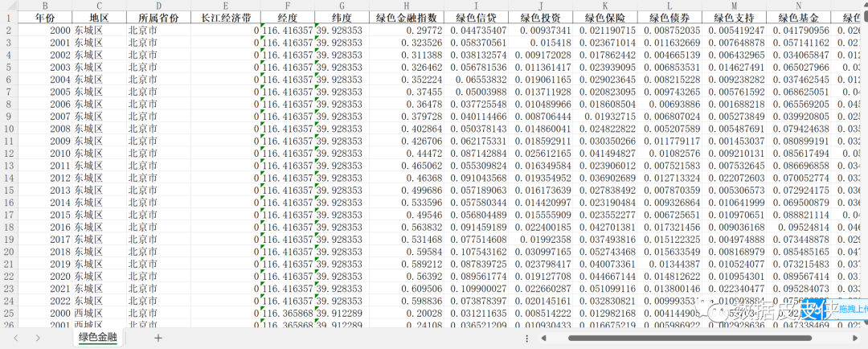
Task: Select column E header
Action: coord(226,5)
